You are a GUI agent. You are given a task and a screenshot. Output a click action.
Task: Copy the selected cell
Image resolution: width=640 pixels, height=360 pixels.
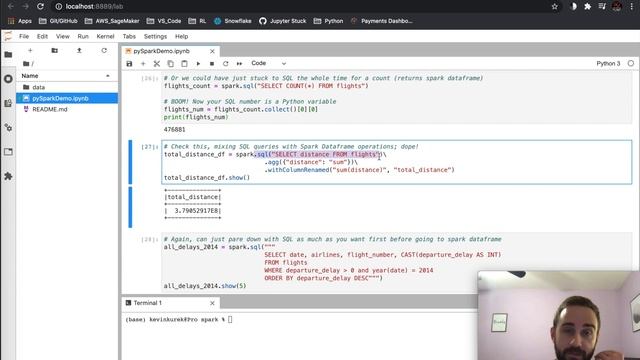click(171, 64)
